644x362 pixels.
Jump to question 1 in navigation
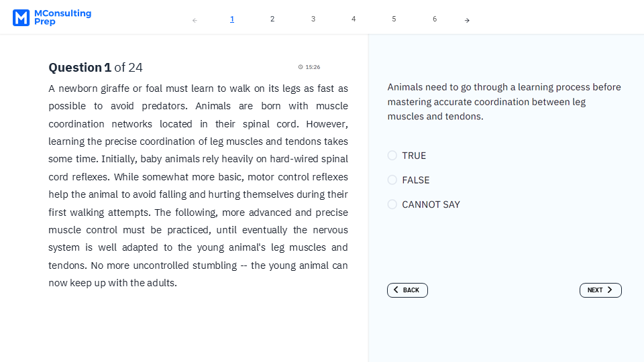[232, 19]
